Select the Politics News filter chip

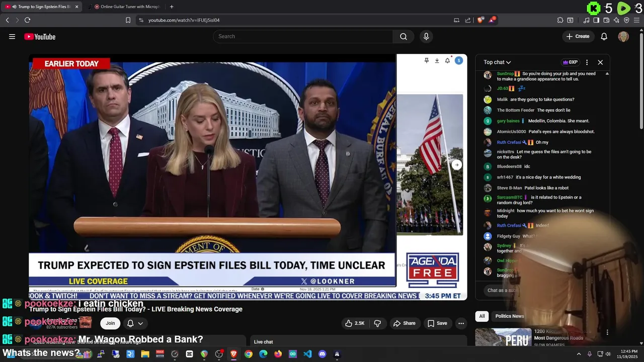click(x=510, y=316)
